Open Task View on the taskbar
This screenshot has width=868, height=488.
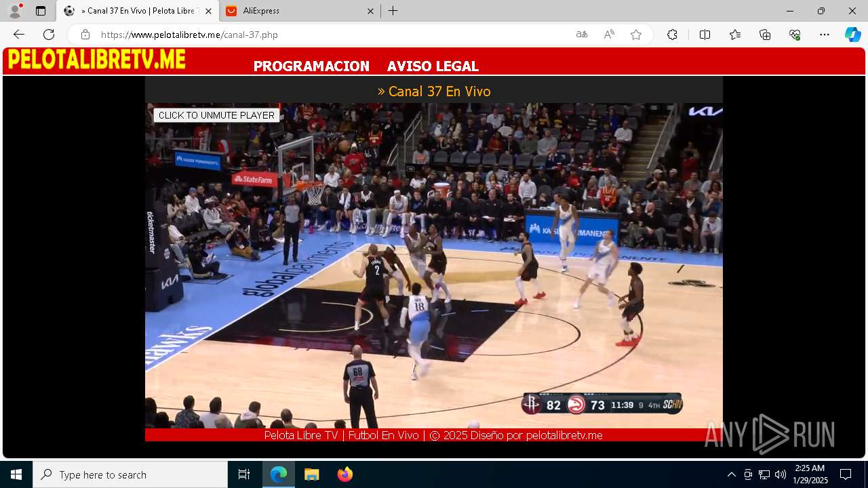coord(244,474)
